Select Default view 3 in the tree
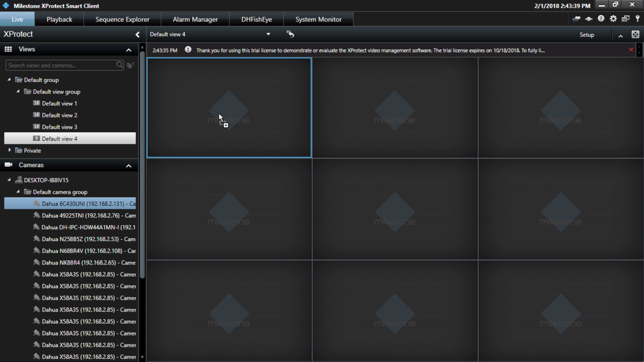Viewport: 644px width, 362px height. point(59,127)
